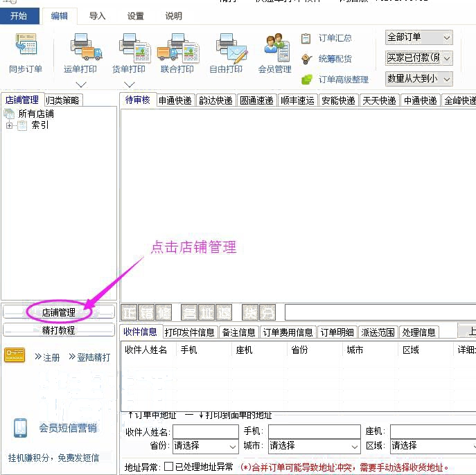Open the 买家已付款 status dropdown

click(x=419, y=58)
